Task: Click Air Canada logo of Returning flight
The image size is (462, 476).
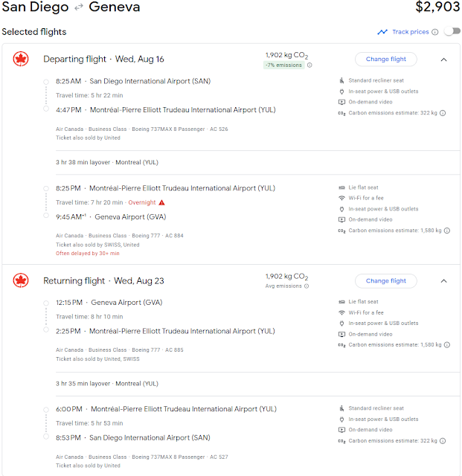Action: (21, 280)
